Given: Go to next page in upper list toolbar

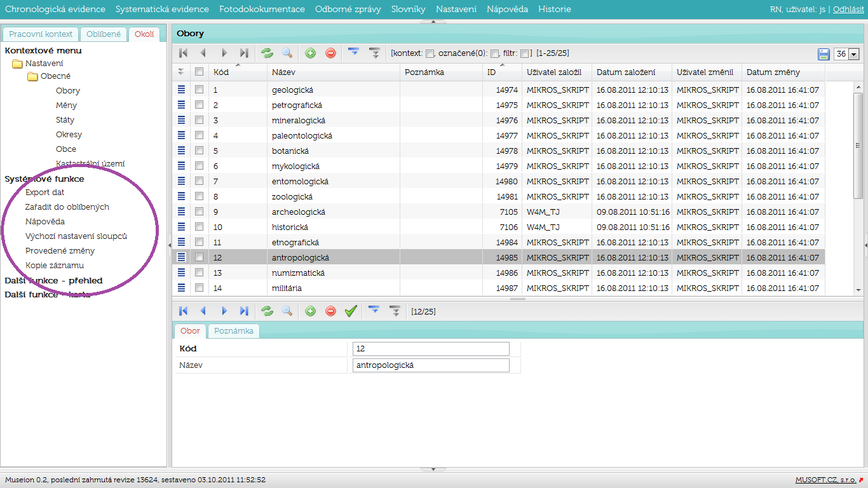Looking at the screenshot, I should (224, 53).
